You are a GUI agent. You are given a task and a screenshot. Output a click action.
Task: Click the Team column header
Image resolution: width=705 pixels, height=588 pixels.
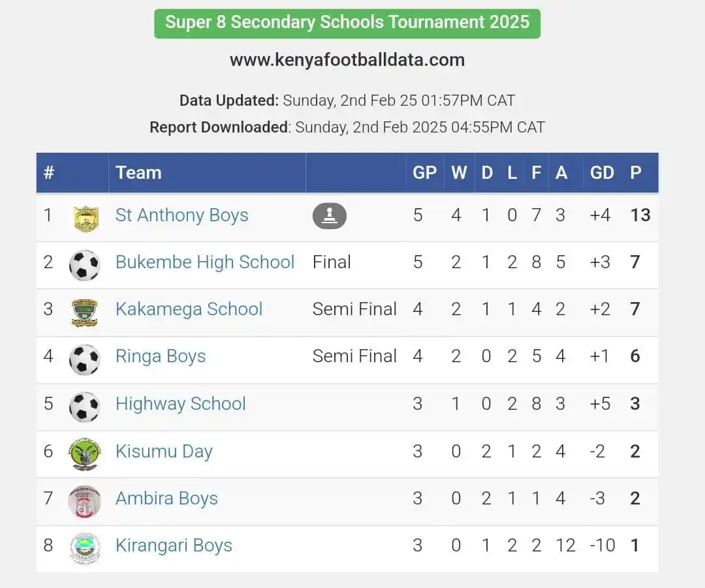click(x=138, y=173)
